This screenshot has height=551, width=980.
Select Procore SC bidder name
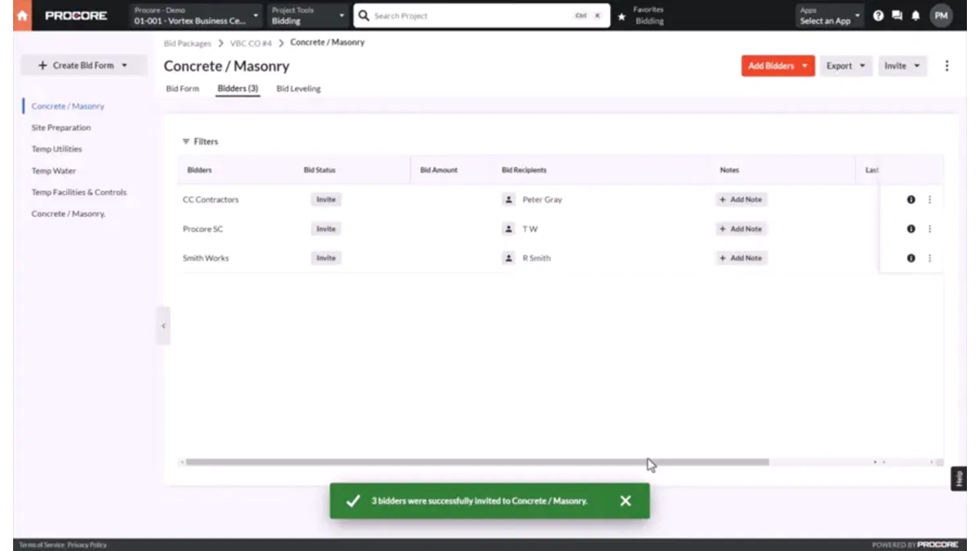point(203,229)
